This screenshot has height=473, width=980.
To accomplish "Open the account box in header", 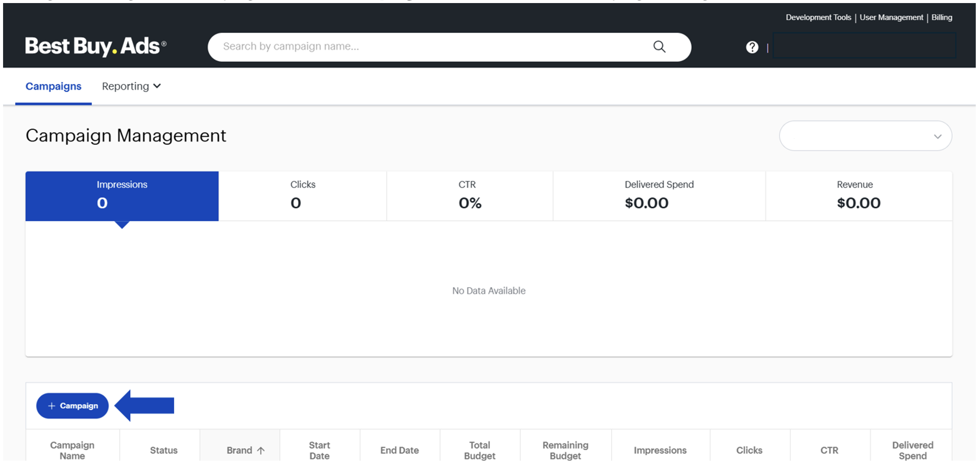I will pos(864,46).
